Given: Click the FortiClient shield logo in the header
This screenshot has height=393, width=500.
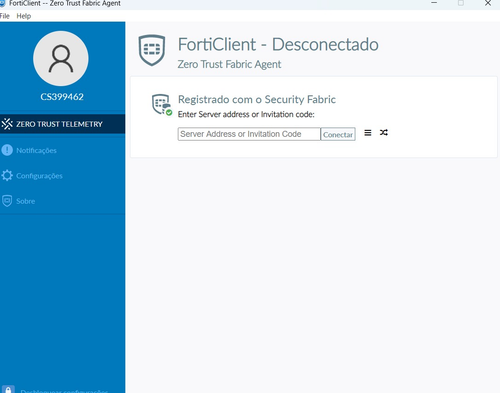Looking at the screenshot, I should click(152, 50).
